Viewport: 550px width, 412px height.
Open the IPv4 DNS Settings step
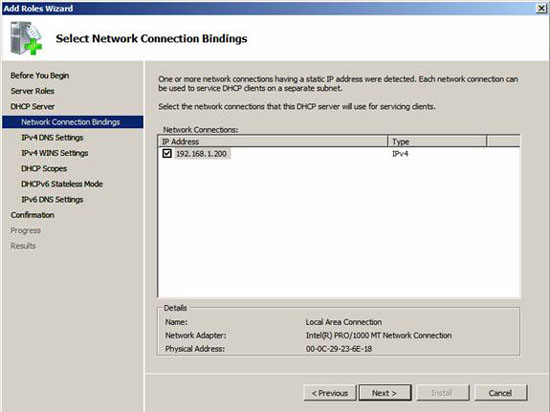[52, 137]
